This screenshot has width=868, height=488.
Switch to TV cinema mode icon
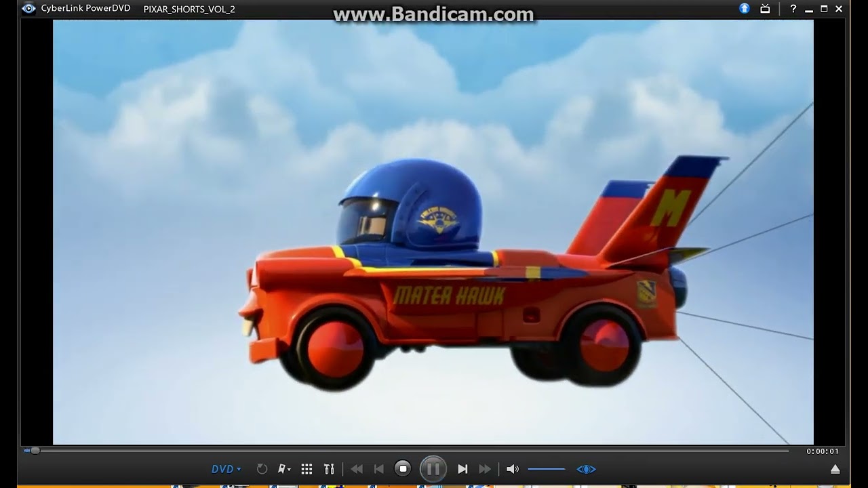point(765,9)
